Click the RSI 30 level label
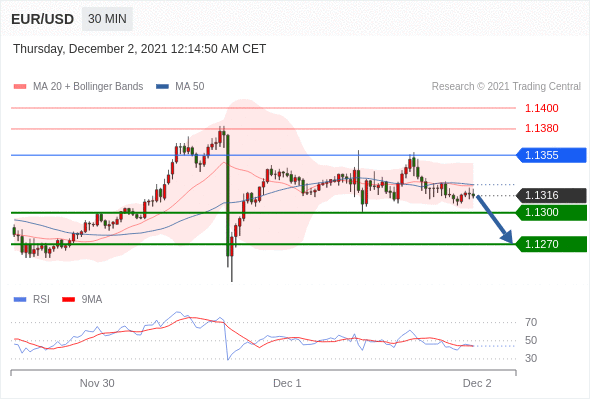Image resolution: width=590 pixels, height=400 pixels. (x=531, y=358)
